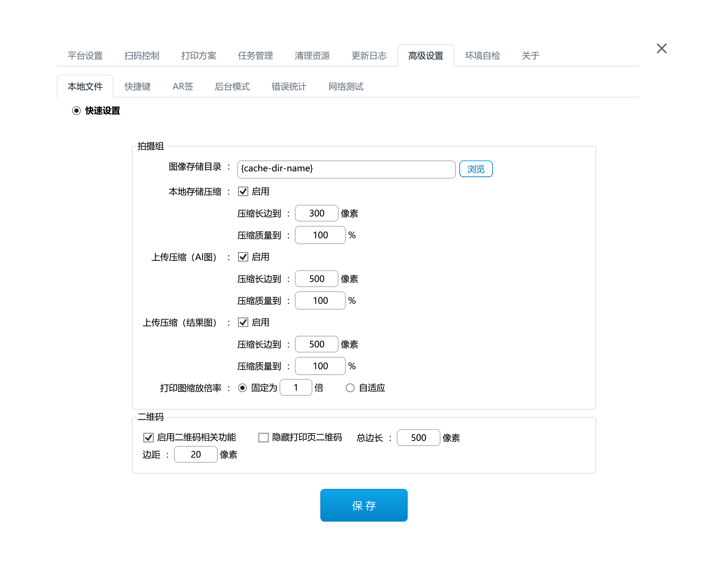Select the 本地文件 sub-tab
Screen dimensions: 728x582
click(85, 87)
